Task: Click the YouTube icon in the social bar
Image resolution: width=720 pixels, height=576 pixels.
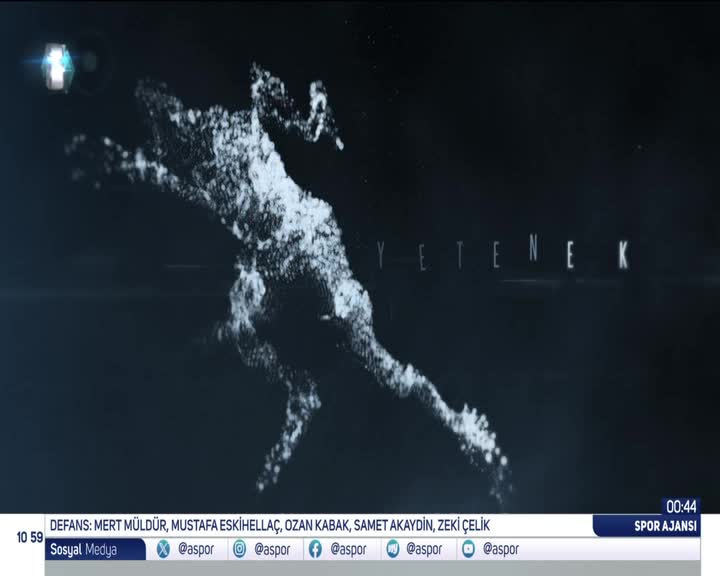Action: tap(468, 549)
